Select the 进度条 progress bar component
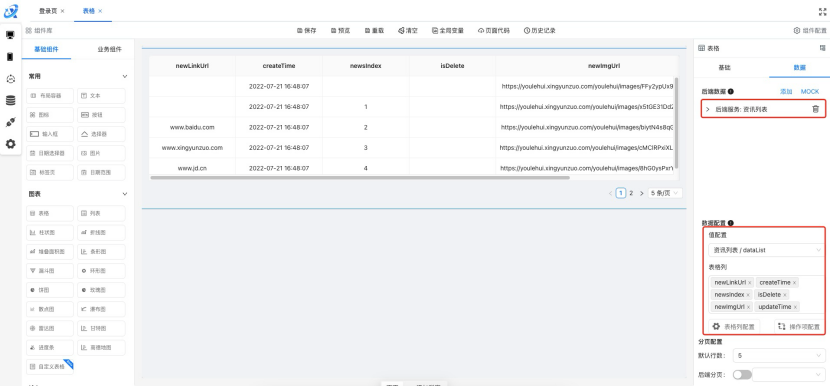 [50, 347]
